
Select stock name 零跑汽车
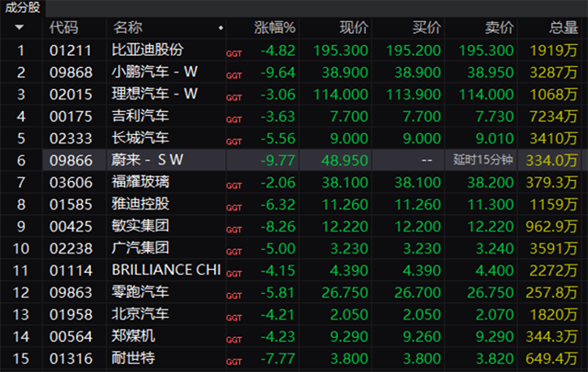[x=141, y=292]
